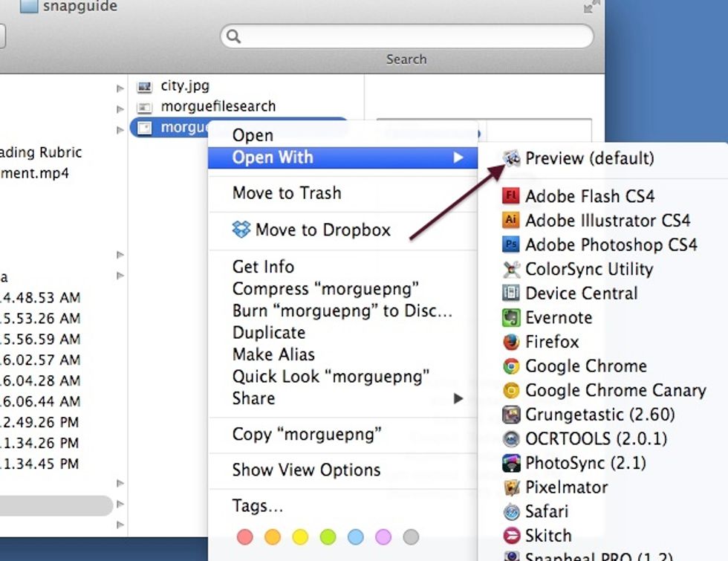The image size is (728, 561).
Task: Pick the Firefox icon
Action: point(511,342)
